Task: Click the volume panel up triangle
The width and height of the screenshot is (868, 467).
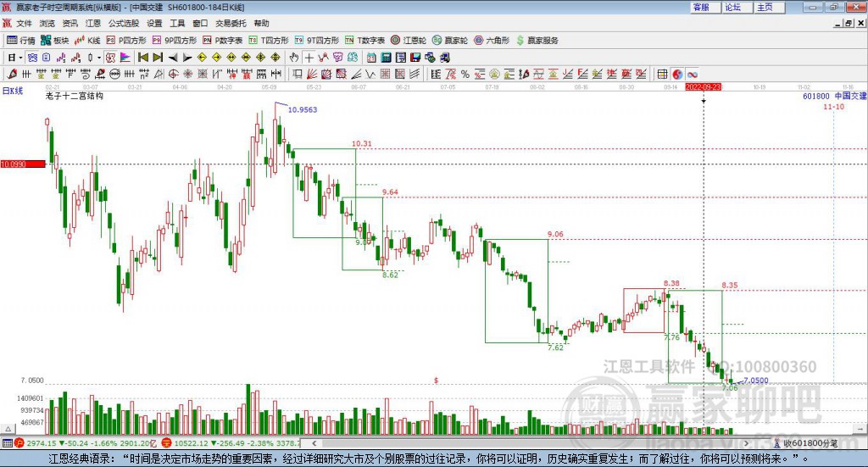Action: [x=8, y=429]
